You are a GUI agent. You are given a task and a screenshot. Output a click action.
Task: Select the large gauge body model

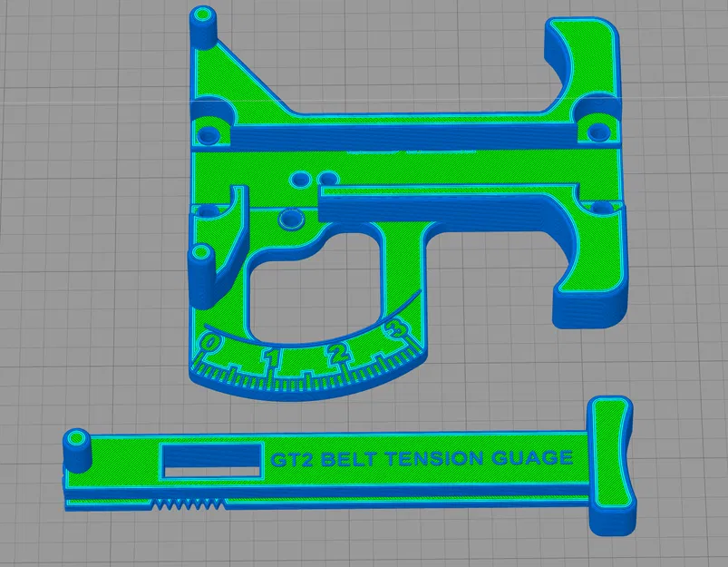(404, 165)
